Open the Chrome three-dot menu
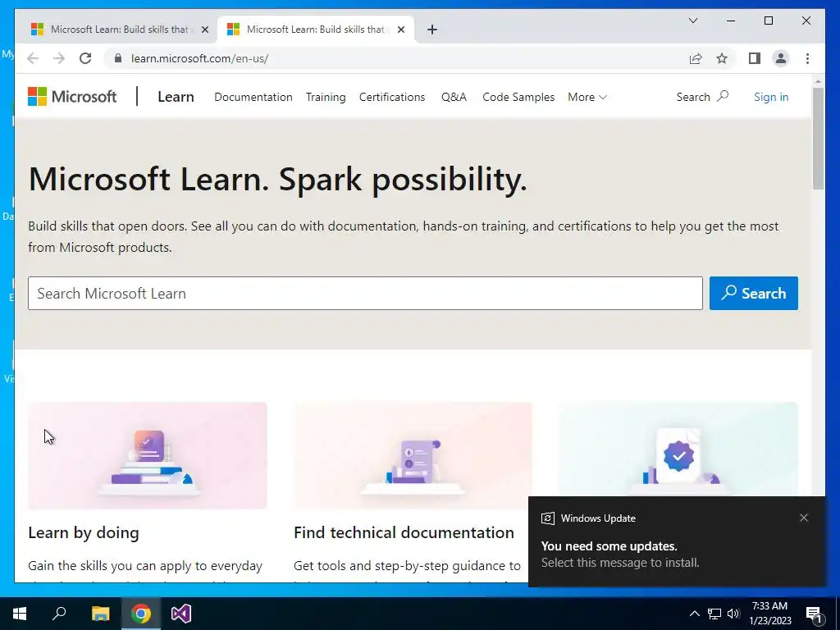840x630 pixels. pos(807,58)
